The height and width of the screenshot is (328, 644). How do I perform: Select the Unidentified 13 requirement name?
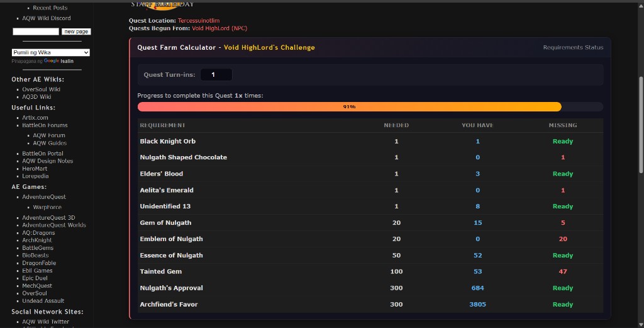coord(165,206)
